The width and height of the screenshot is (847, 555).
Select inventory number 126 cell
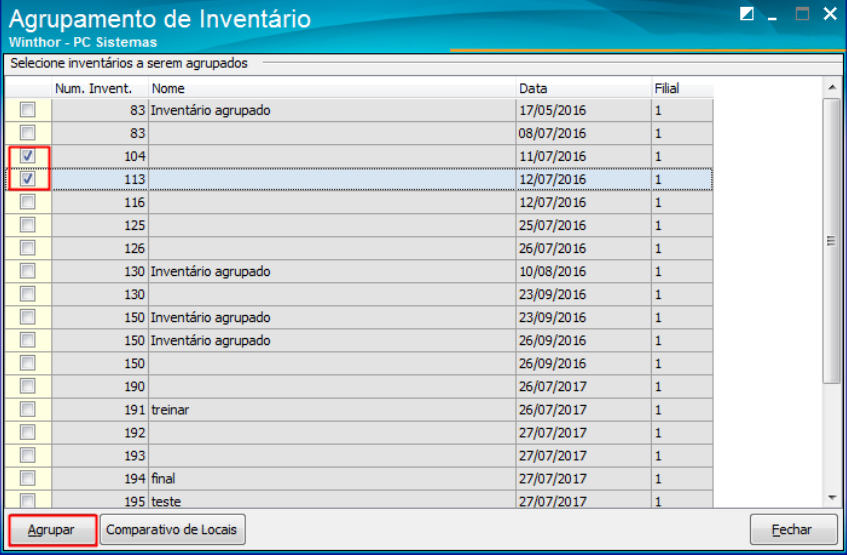tap(100, 248)
